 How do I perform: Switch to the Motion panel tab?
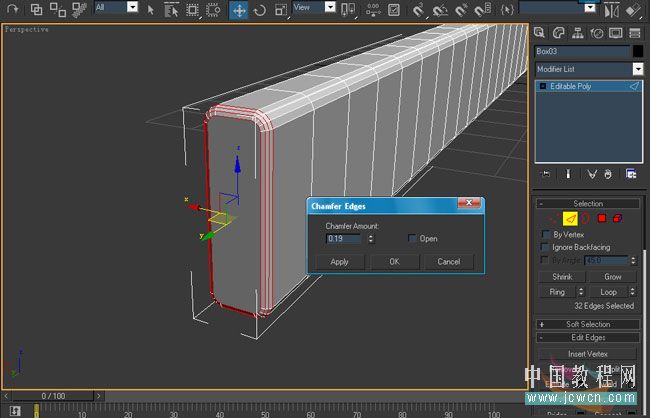(x=597, y=33)
